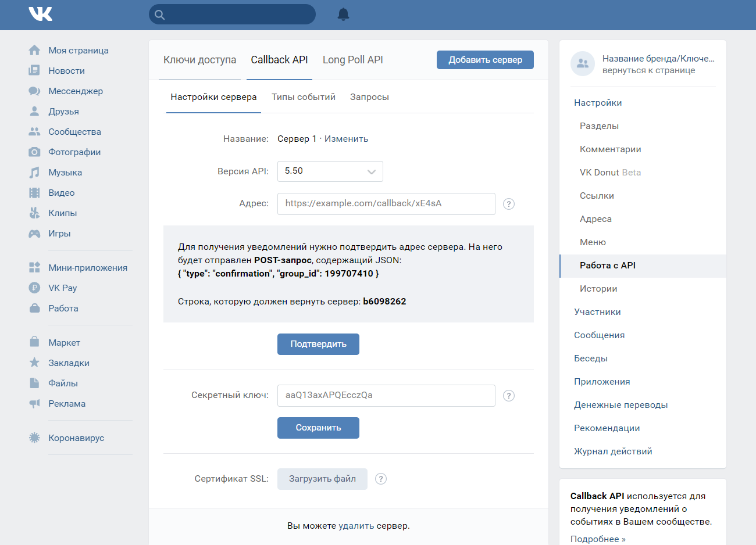Click the VK Pay ruble icon
The height and width of the screenshot is (545, 756).
[34, 288]
